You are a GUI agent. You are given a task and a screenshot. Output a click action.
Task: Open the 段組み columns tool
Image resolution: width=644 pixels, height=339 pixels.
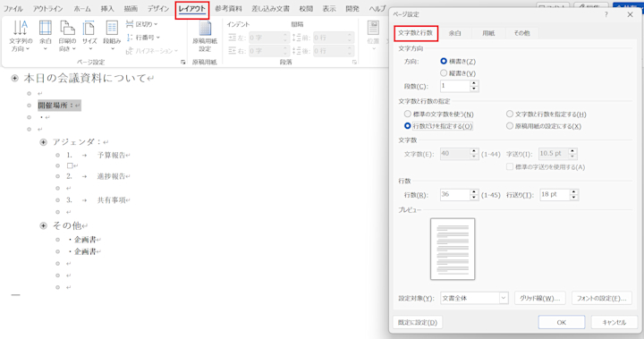point(112,36)
